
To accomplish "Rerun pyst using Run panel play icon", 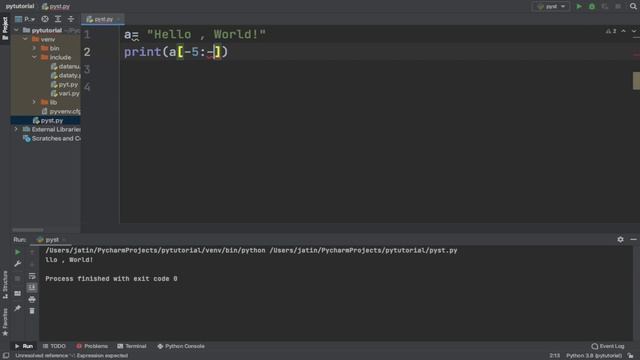I will pos(18,252).
